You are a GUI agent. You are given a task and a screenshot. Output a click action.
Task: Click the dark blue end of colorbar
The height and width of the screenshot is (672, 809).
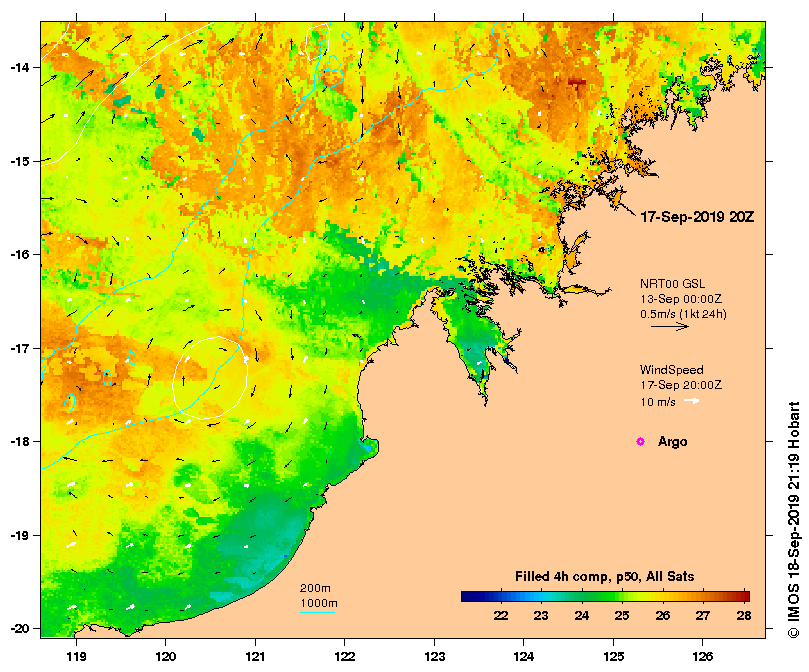[468, 597]
